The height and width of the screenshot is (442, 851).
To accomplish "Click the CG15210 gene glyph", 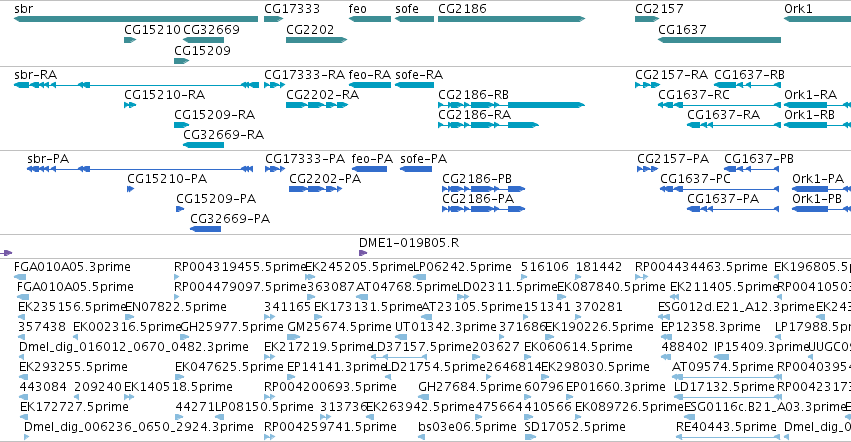I will 130,40.
